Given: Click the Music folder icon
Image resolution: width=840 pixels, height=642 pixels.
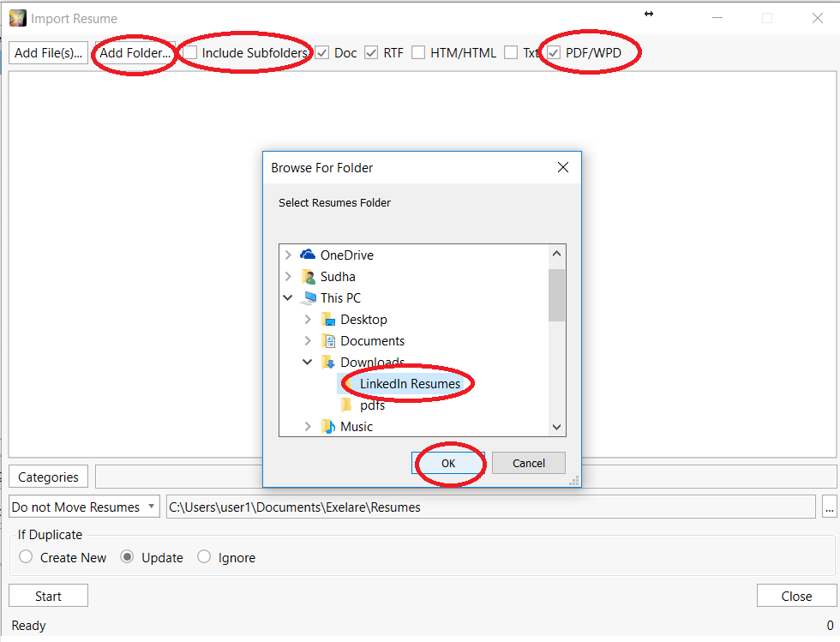Looking at the screenshot, I should click(327, 427).
